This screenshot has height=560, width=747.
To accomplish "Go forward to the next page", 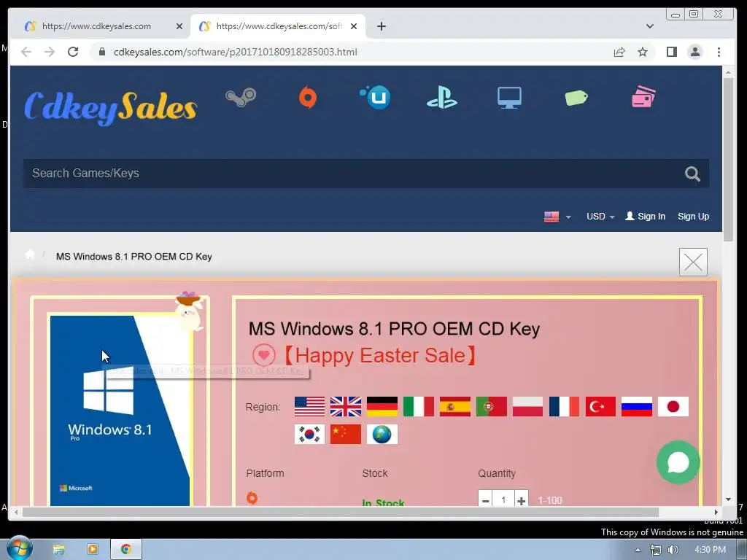I will click(x=50, y=52).
